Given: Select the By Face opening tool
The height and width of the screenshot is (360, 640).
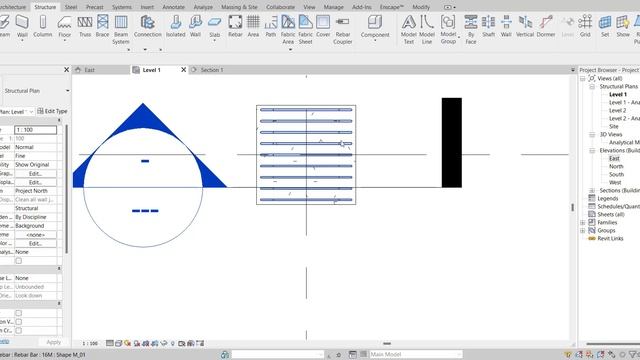Looking at the screenshot, I should [471, 29].
